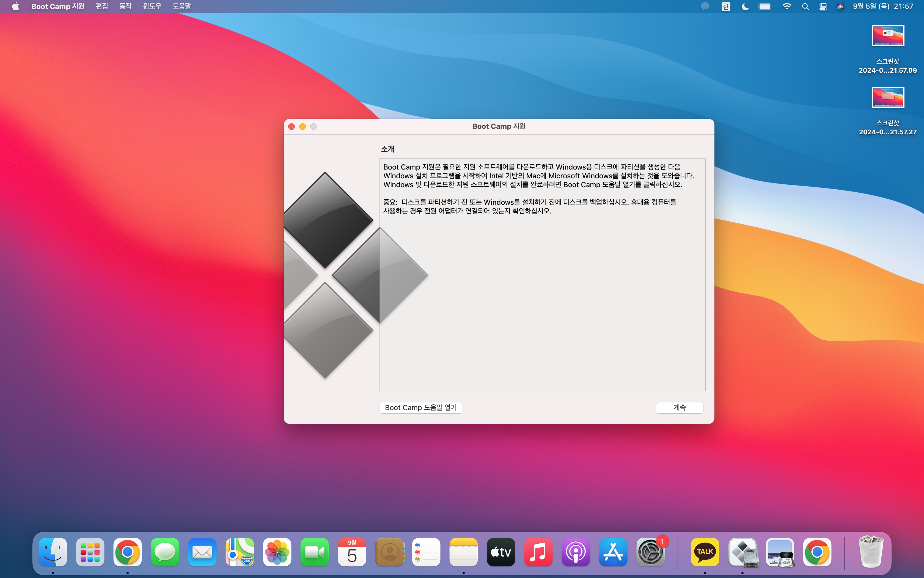The height and width of the screenshot is (578, 924).
Task: Open Trash in the Dock
Action: 871,551
